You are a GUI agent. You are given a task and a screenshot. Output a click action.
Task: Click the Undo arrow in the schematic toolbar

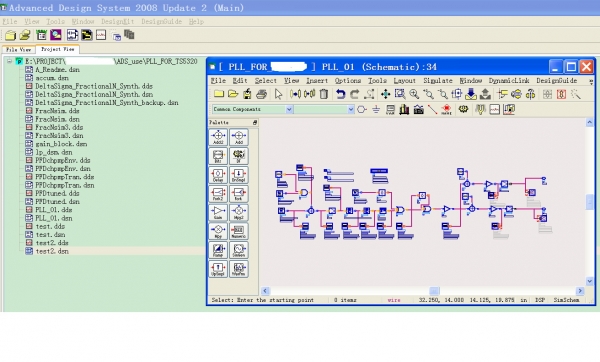click(340, 94)
